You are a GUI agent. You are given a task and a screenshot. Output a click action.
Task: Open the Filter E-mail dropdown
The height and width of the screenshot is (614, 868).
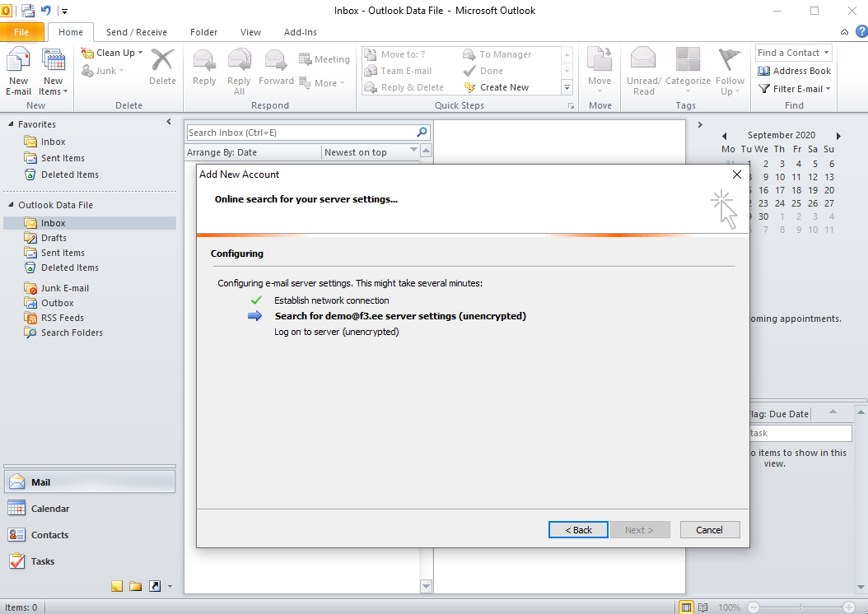[794, 89]
